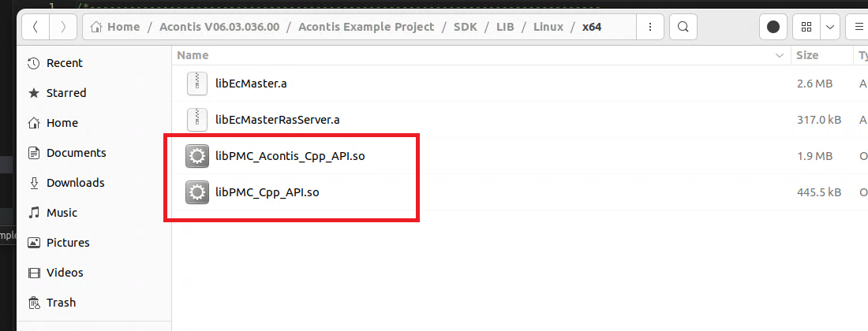This screenshot has width=868, height=331.
Task: Open the hamburger main menu
Action: [x=859, y=27]
